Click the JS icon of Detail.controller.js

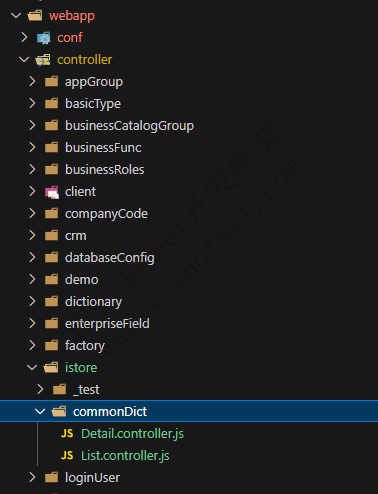point(67,433)
